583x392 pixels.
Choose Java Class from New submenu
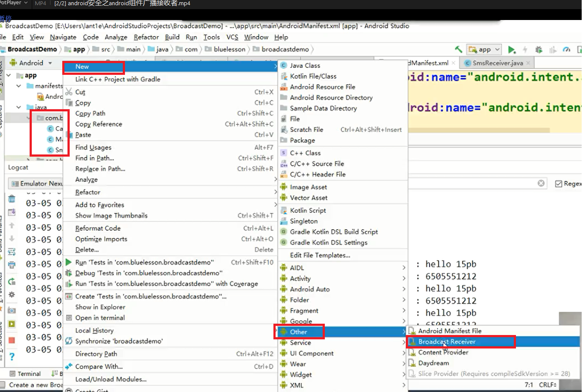[x=343, y=65]
